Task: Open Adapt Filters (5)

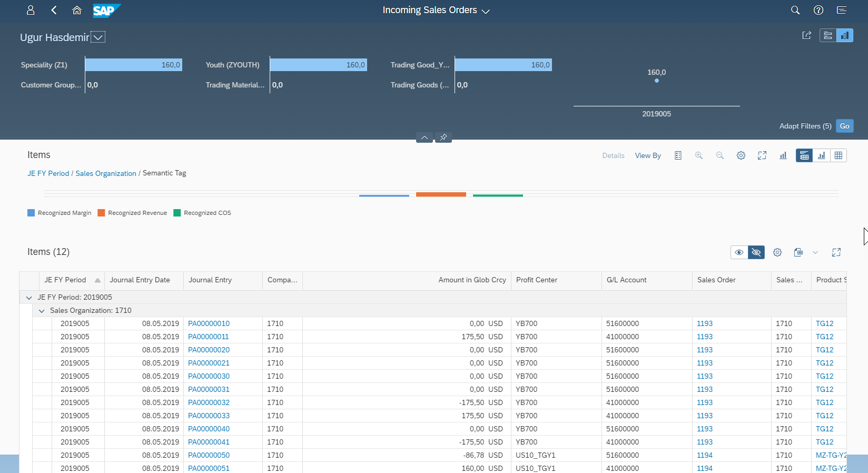Action: [805, 126]
